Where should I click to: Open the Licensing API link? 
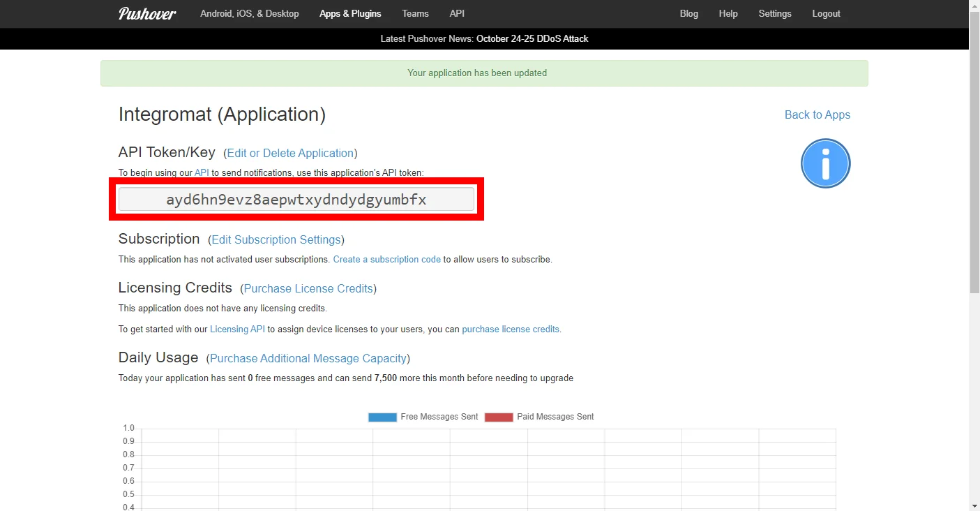(x=237, y=329)
